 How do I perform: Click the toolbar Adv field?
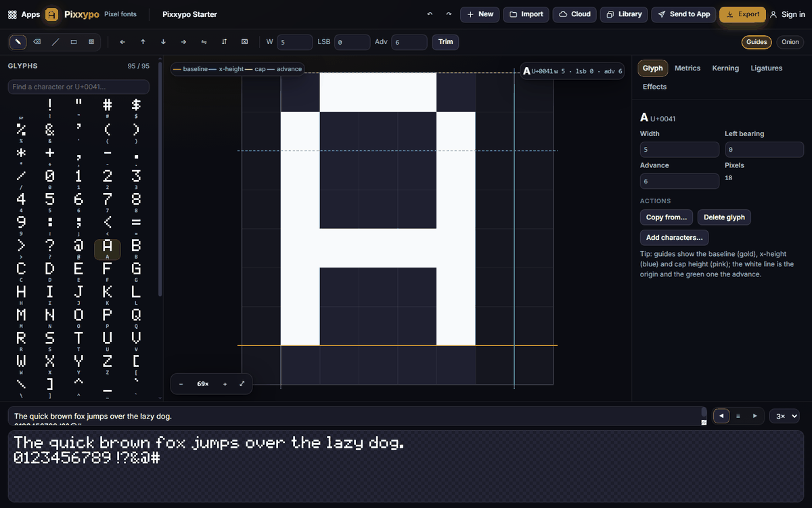tap(409, 42)
